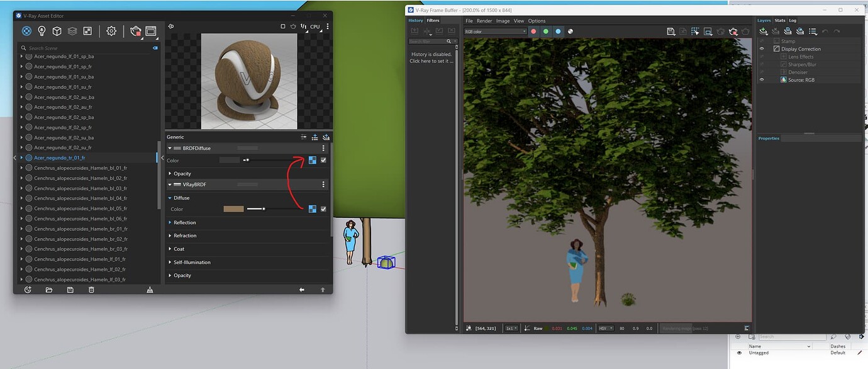Image resolution: width=868 pixels, height=369 pixels.
Task: Open the Lights panel in Asset Editor
Action: click(x=42, y=30)
